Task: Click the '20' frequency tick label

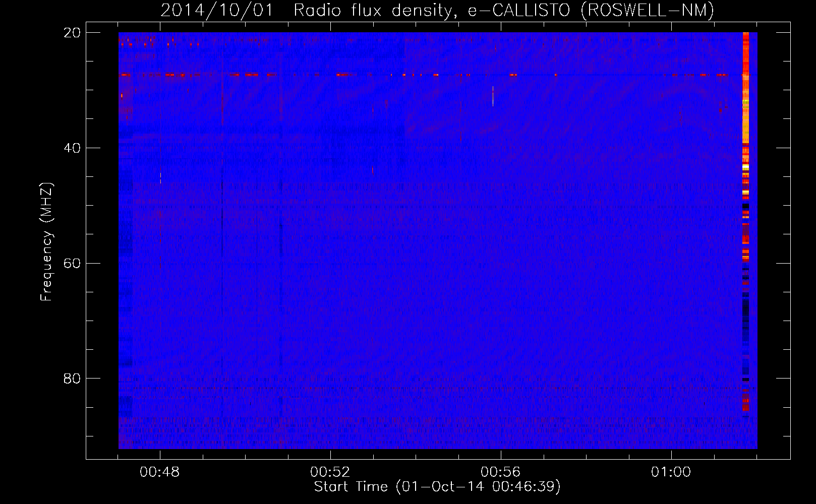Action: pos(72,33)
